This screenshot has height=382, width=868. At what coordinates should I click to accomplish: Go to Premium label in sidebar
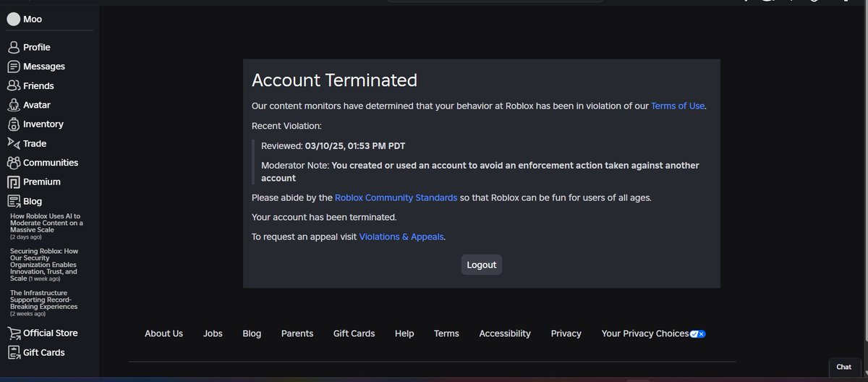tap(42, 182)
